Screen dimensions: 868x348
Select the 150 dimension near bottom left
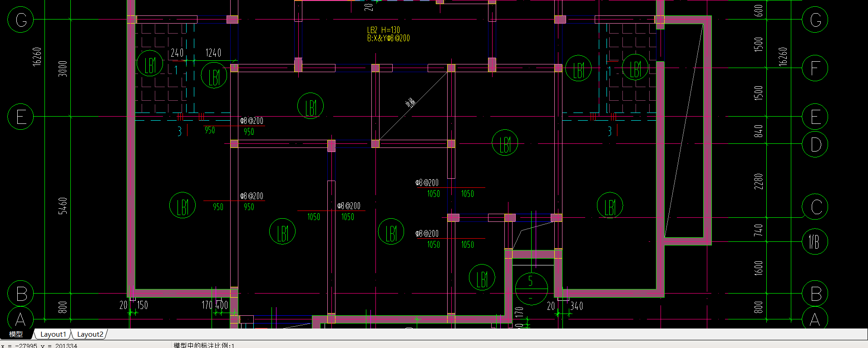(x=143, y=305)
